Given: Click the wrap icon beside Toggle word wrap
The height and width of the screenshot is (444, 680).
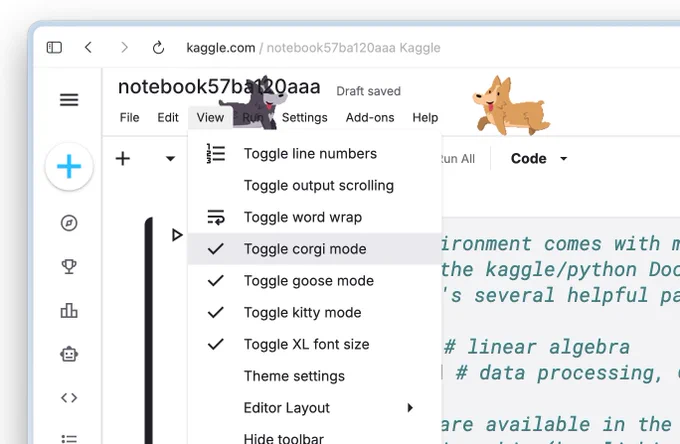Looking at the screenshot, I should (x=216, y=217).
